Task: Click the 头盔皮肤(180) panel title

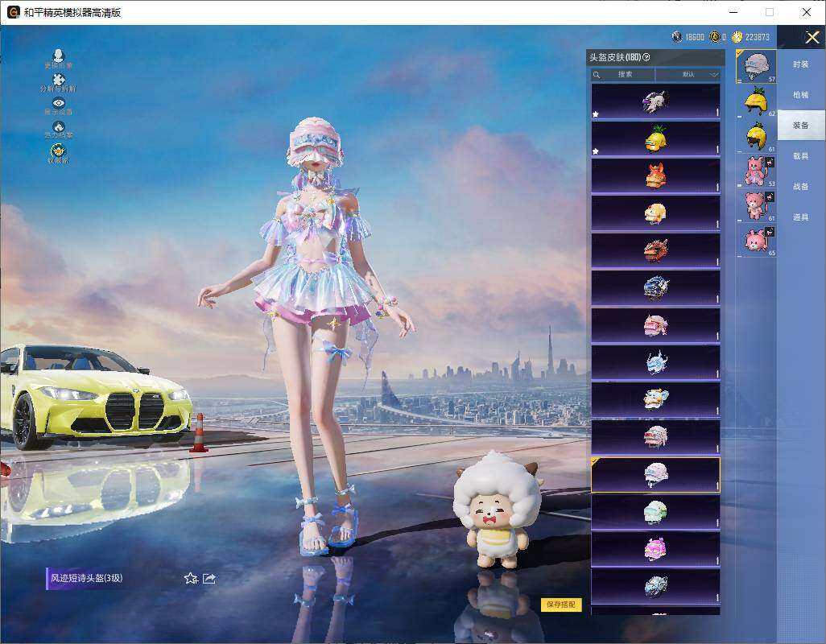Action: 615,57
